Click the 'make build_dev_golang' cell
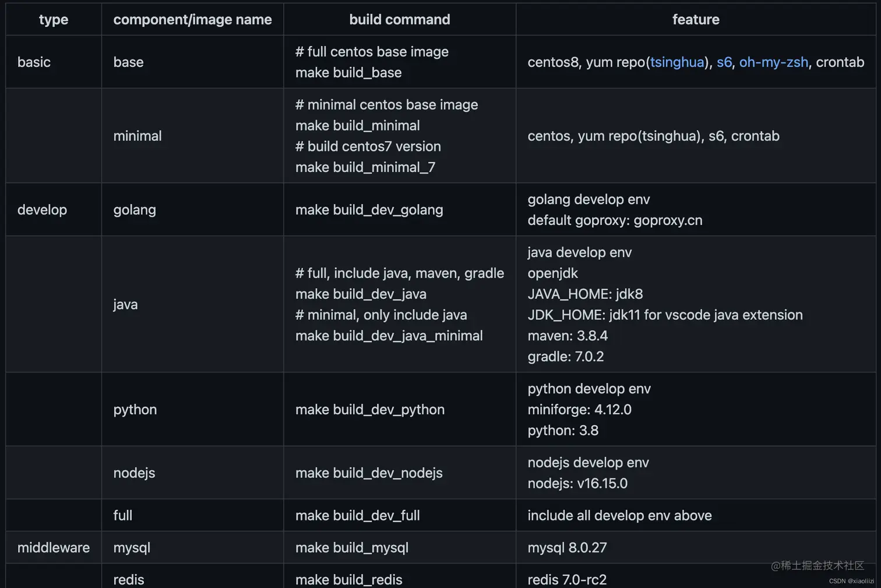Screen dimensions: 881x588 point(400,210)
